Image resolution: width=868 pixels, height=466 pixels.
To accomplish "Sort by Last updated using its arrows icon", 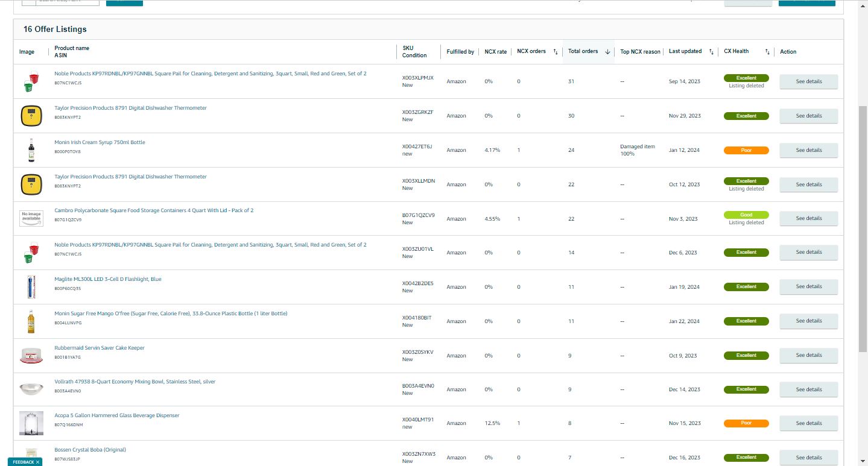I will pos(711,52).
